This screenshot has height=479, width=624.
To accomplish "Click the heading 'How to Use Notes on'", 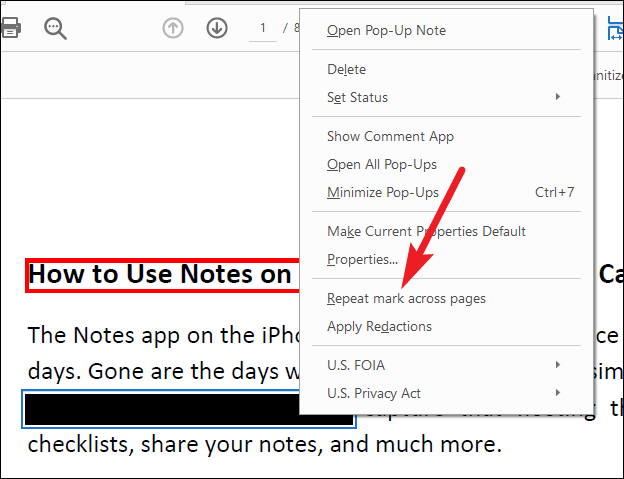I will tap(160, 274).
